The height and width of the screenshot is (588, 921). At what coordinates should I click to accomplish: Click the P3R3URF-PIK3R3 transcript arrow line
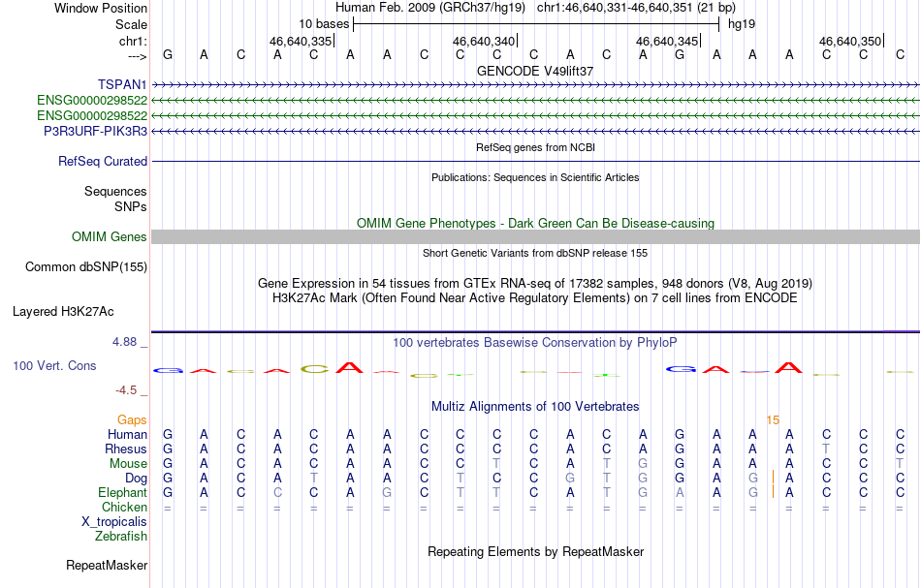(536, 131)
